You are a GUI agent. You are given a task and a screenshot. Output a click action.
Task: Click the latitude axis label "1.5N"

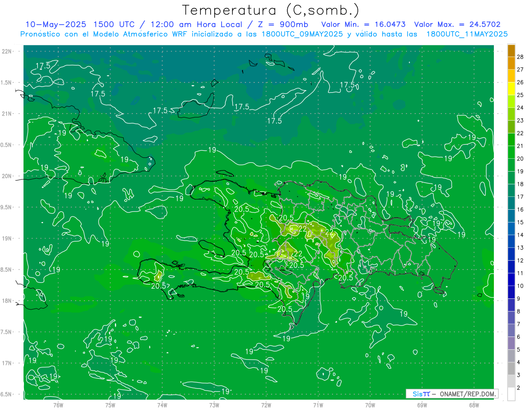click(x=7, y=82)
